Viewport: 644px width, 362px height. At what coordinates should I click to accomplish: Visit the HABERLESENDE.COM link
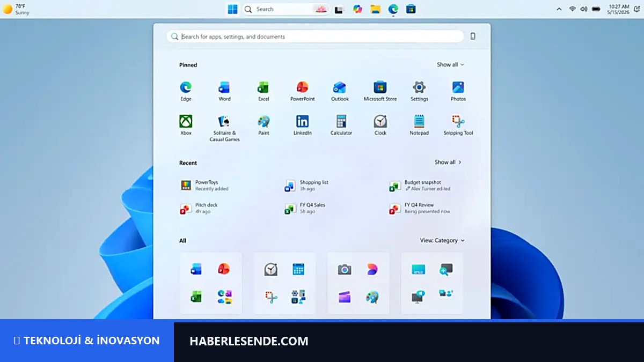[249, 341]
